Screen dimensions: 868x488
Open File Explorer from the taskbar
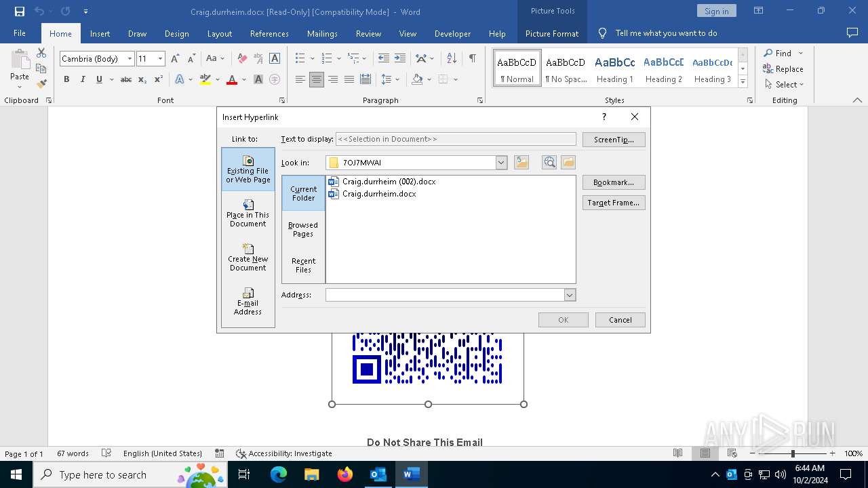(x=311, y=474)
